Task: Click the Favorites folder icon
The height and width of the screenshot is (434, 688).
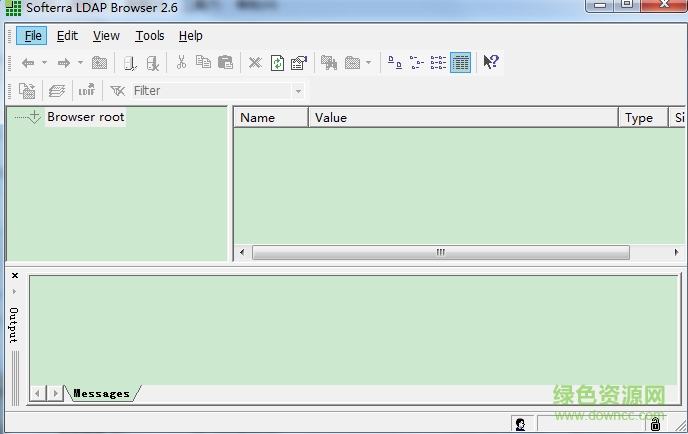Action: click(352, 63)
